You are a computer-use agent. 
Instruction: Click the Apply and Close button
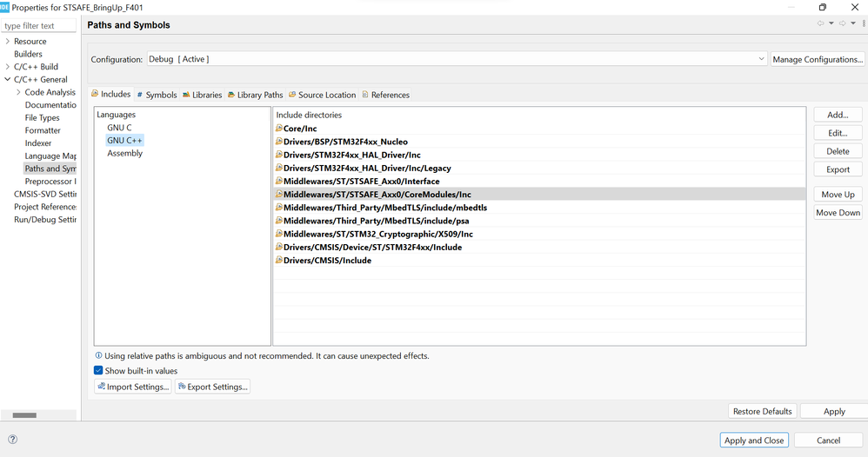click(754, 440)
